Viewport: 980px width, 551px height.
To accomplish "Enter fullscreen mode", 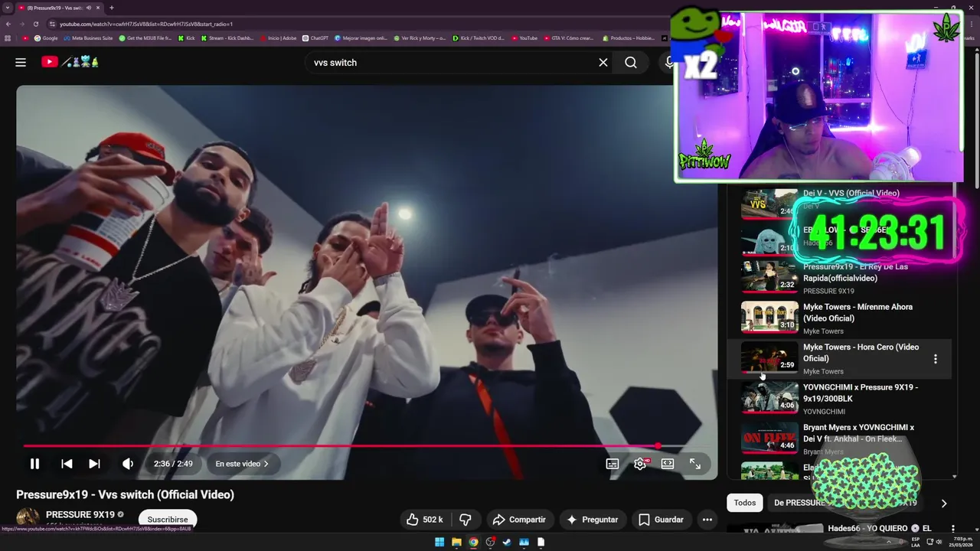I will 695,464.
